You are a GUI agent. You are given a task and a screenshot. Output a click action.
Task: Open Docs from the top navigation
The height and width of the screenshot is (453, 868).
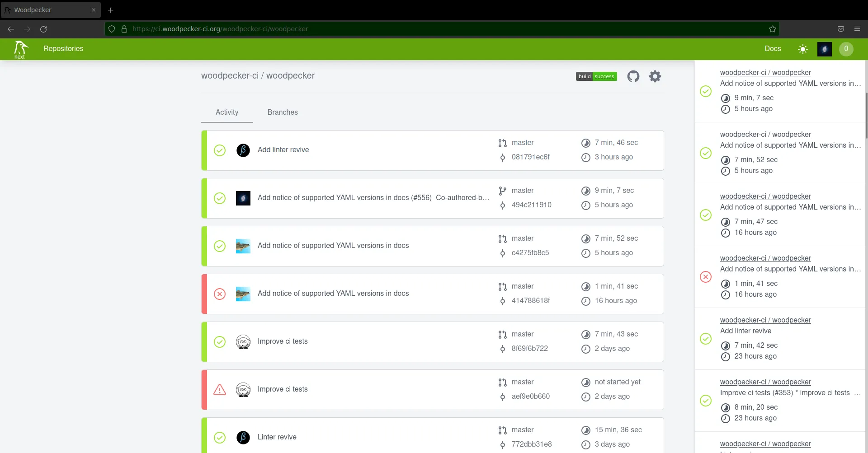(773, 48)
